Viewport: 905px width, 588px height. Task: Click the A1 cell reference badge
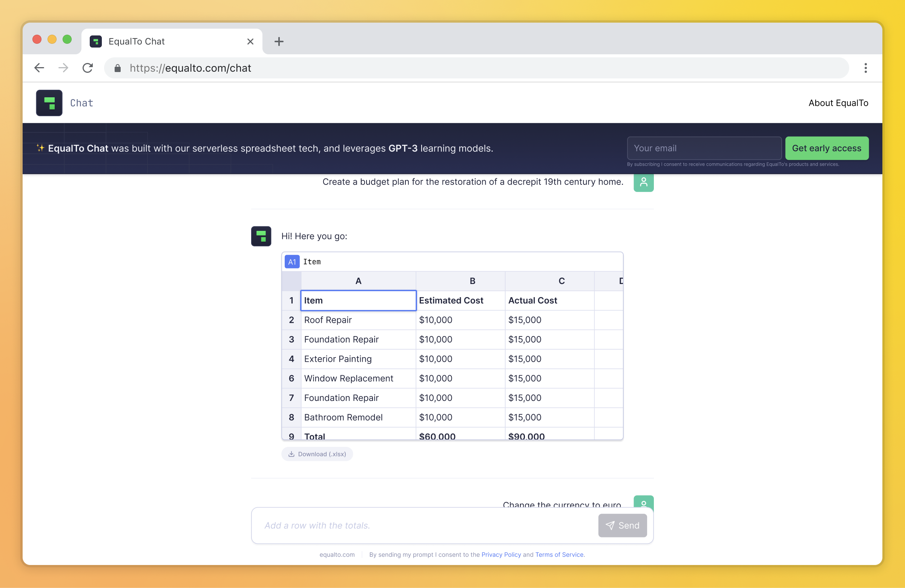291,262
